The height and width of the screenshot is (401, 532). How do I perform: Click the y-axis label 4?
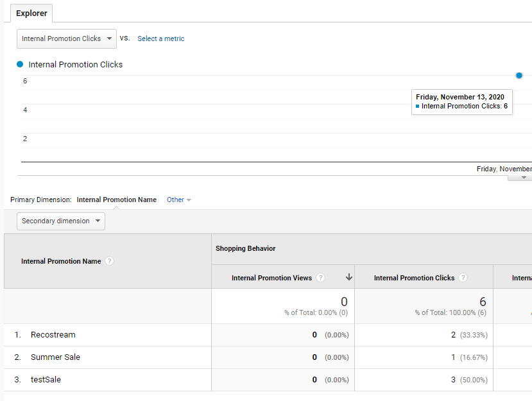click(x=25, y=110)
